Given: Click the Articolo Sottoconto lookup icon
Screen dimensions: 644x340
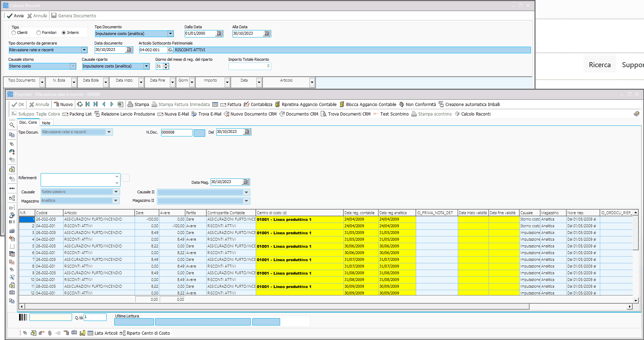Looking at the screenshot, I should (x=170, y=50).
